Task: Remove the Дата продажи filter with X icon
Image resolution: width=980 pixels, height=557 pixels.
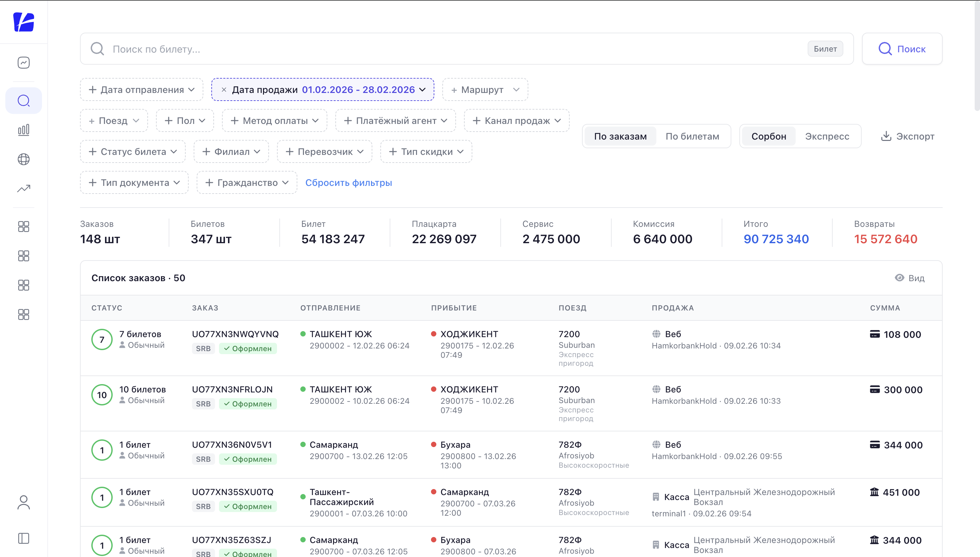Action: pyautogui.click(x=224, y=90)
